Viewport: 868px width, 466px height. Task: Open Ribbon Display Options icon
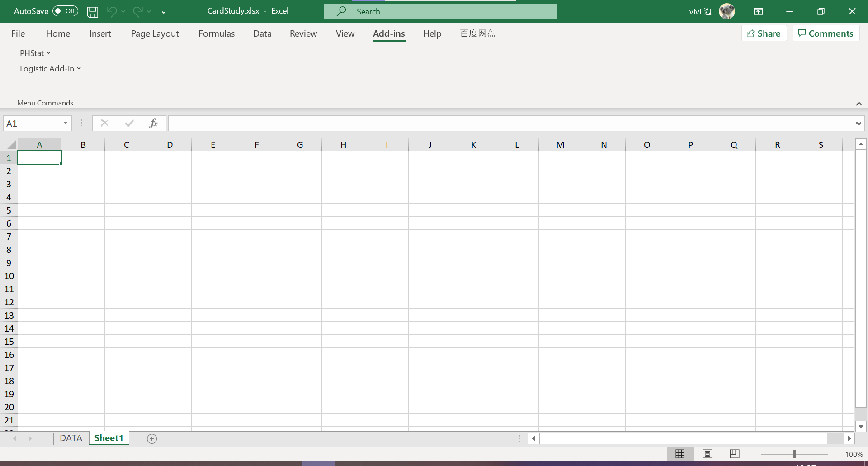pos(758,11)
